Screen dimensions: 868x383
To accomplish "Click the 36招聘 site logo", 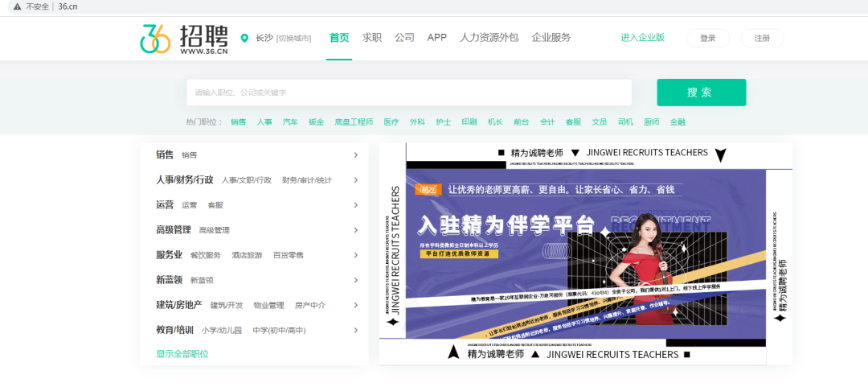I will click(x=184, y=39).
